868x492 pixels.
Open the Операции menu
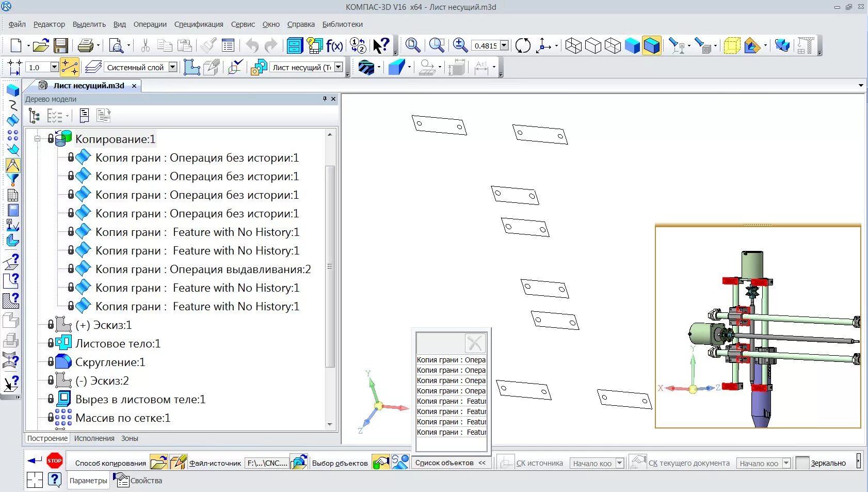(x=150, y=24)
